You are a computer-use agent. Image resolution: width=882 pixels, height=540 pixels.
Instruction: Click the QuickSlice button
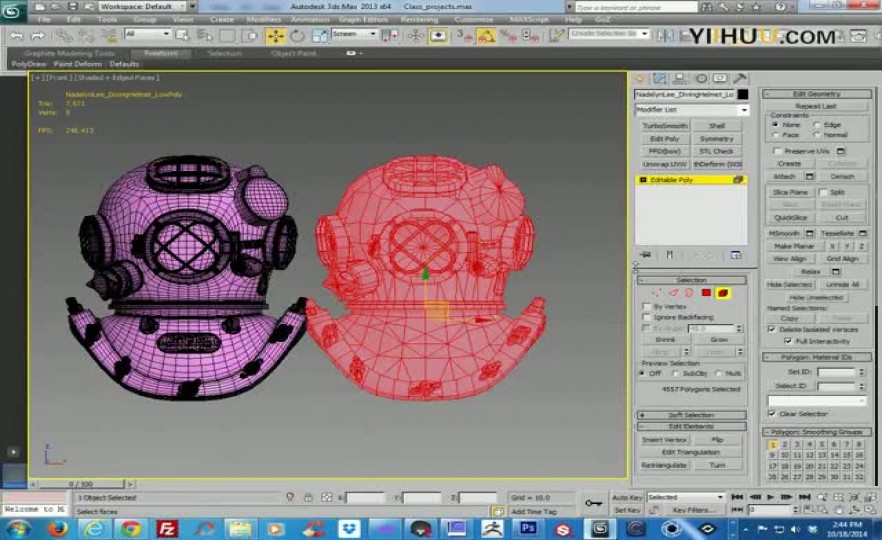point(790,218)
